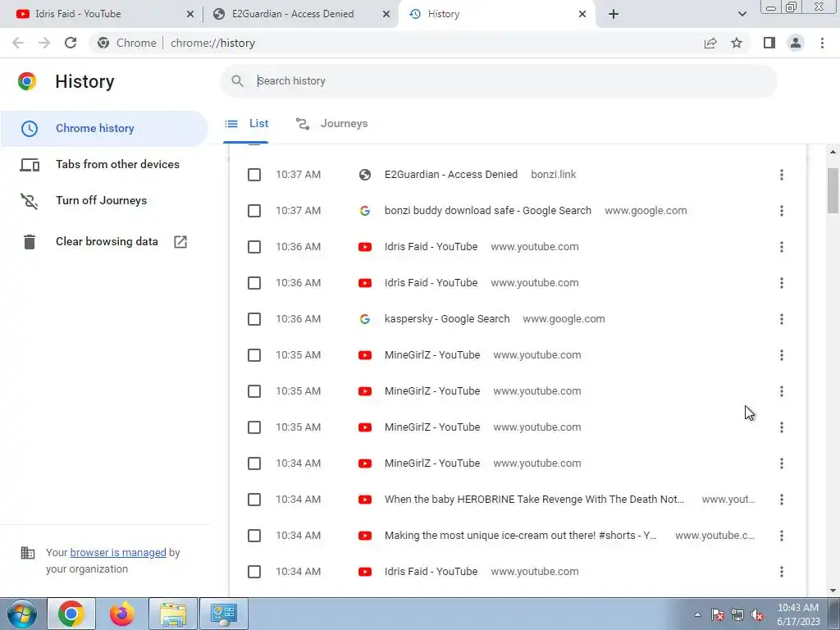Viewport: 840px width, 630px height.
Task: Close the History tab
Action: click(x=582, y=14)
